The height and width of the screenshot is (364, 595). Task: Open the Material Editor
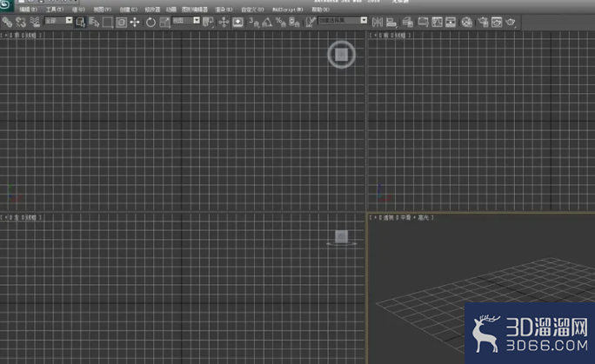467,22
